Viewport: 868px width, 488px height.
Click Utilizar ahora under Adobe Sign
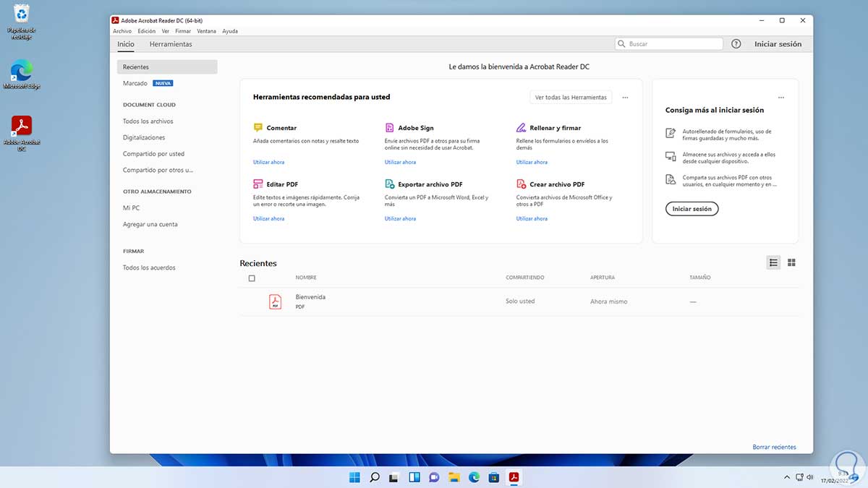(400, 162)
